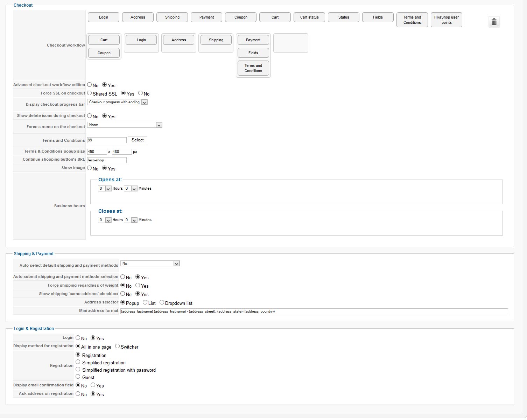527x420 pixels.
Task: Click the Fields block in the top available row
Action: [378, 17]
